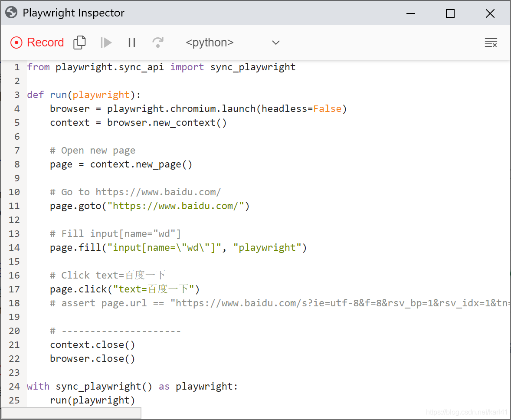Click the 'context = browser.new_context()' line
Image resolution: width=511 pixels, height=420 pixels.
[138, 123]
